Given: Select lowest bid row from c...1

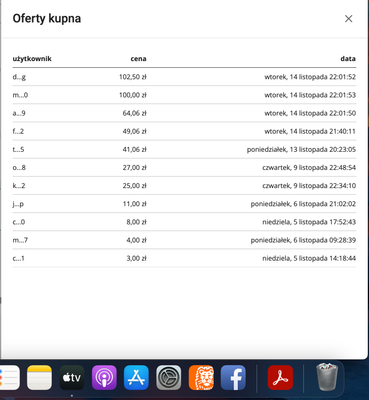Looking at the screenshot, I should [184, 258].
